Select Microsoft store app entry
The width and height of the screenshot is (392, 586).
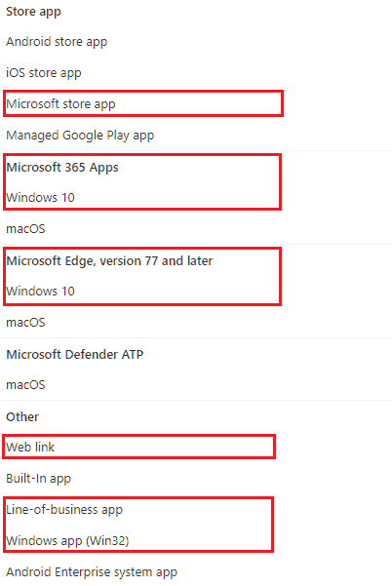tap(60, 104)
